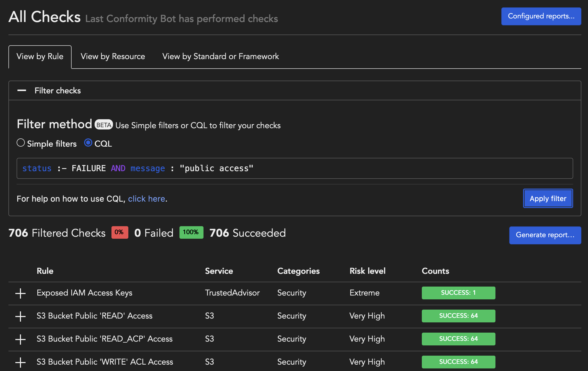Select the CQL radio button
588x371 pixels.
[88, 143]
